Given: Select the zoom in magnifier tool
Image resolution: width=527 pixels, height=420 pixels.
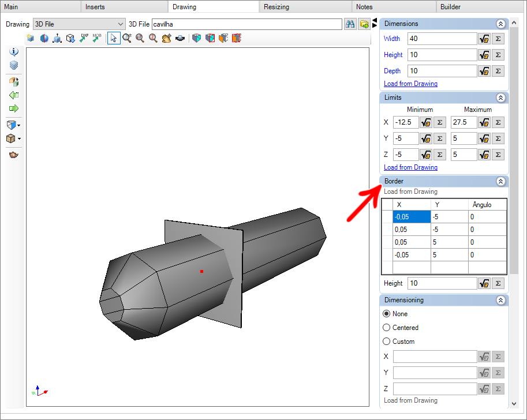Looking at the screenshot, I should (127, 38).
